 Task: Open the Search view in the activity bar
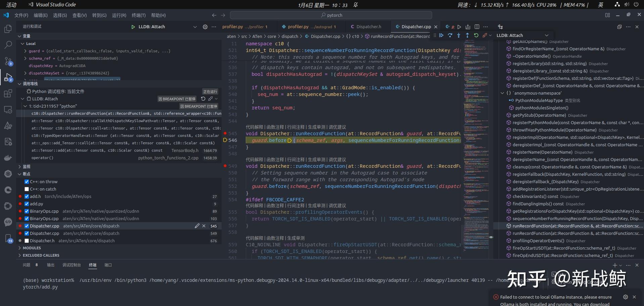pos(8,45)
